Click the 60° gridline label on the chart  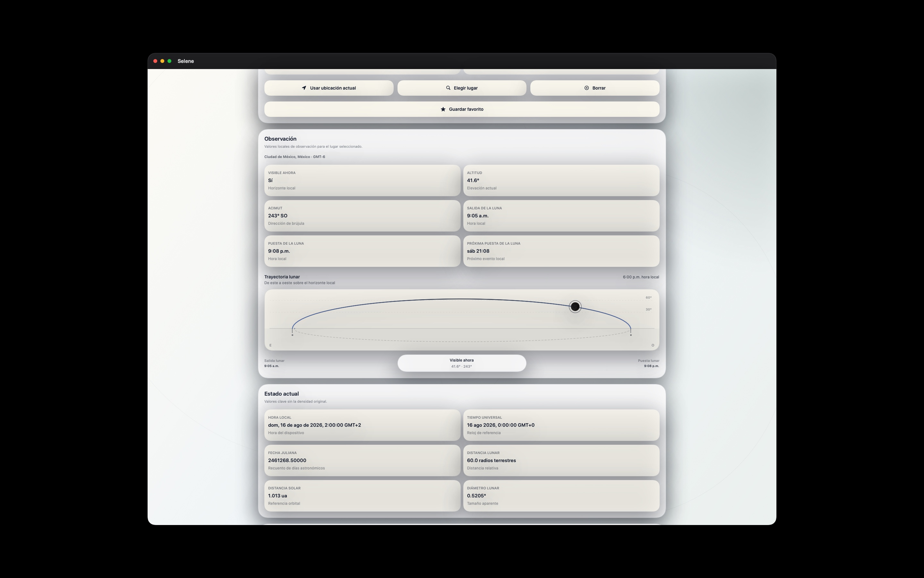tap(648, 297)
